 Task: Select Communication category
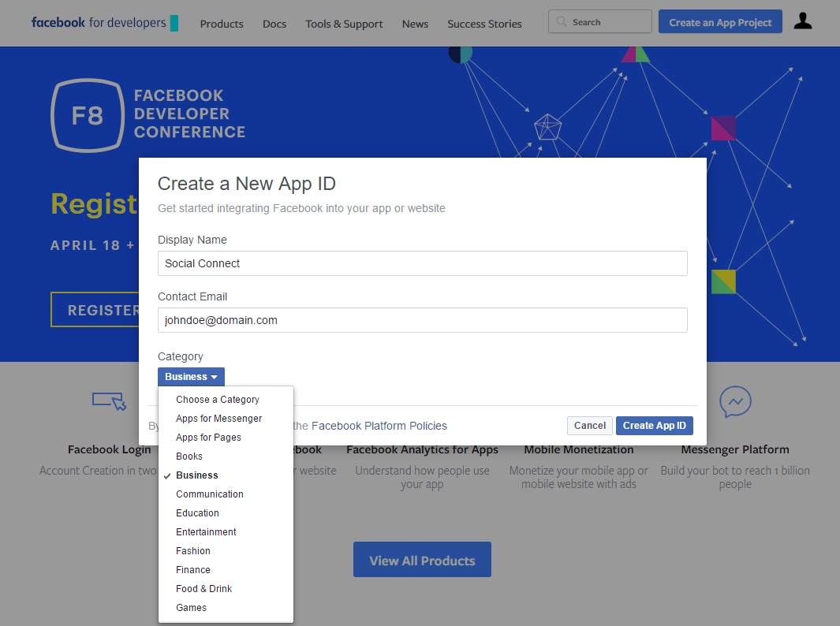(226, 494)
